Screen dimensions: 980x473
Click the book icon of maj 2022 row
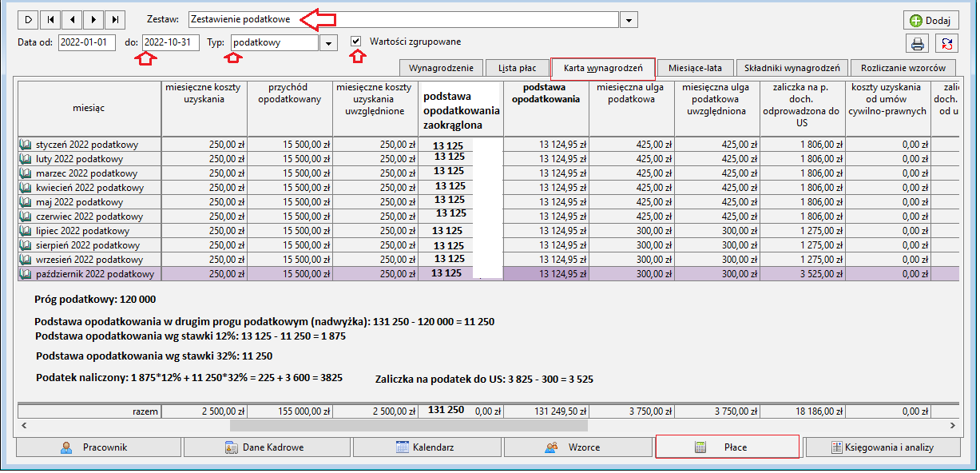click(x=26, y=202)
